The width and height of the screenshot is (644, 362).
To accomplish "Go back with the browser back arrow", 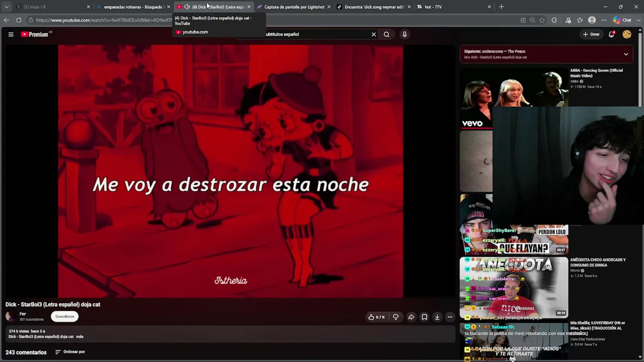I will coord(7,20).
